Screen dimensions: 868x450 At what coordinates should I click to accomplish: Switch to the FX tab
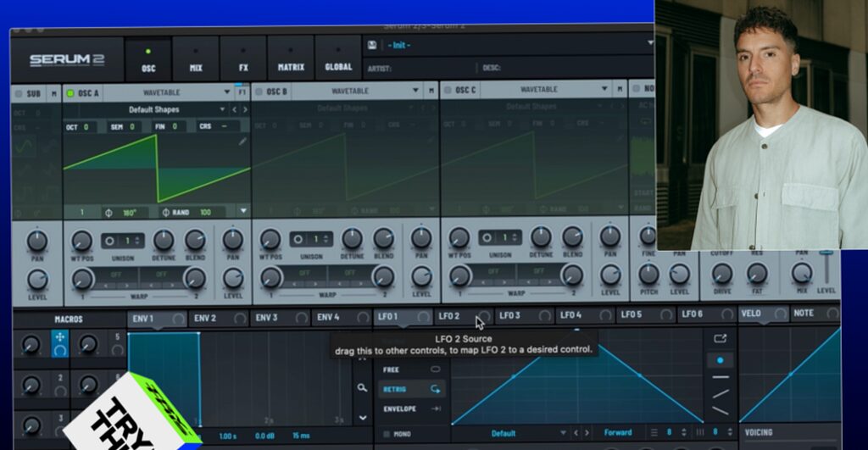(x=243, y=58)
